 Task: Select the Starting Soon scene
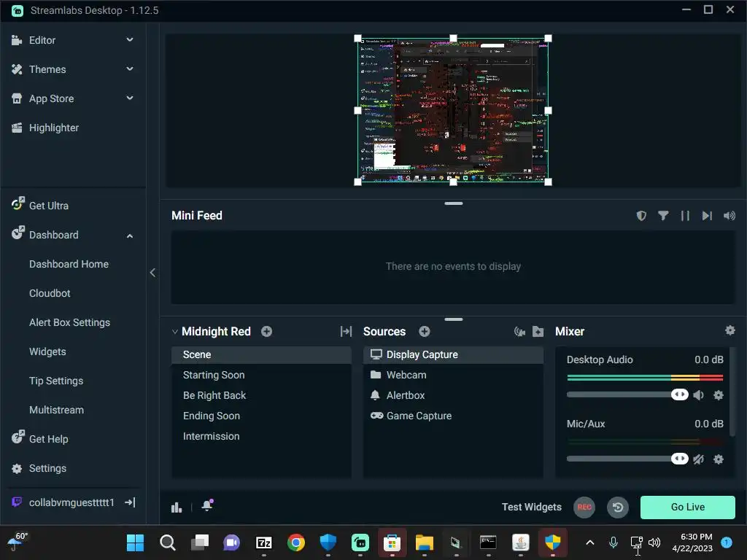262,375
